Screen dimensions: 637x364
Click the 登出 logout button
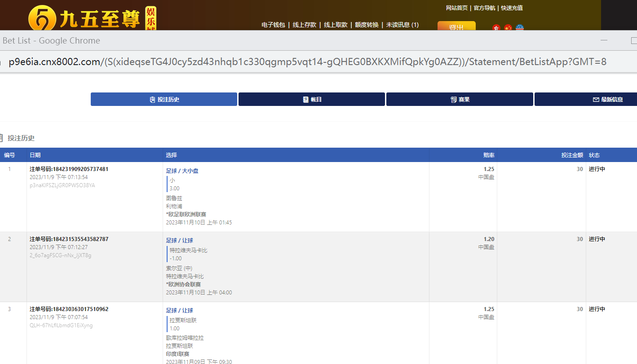coord(456,26)
